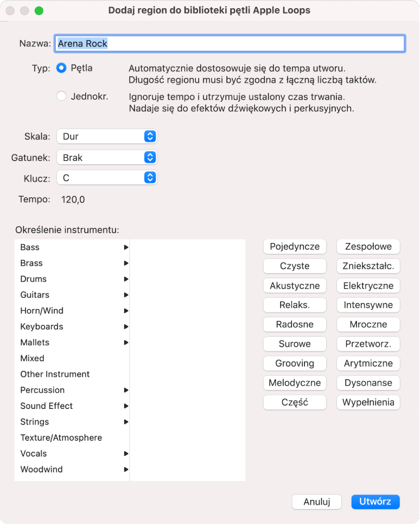Image resolution: width=420 pixels, height=525 pixels.
Task: Cancel the dialog with "Anuluj"
Action: (316, 502)
